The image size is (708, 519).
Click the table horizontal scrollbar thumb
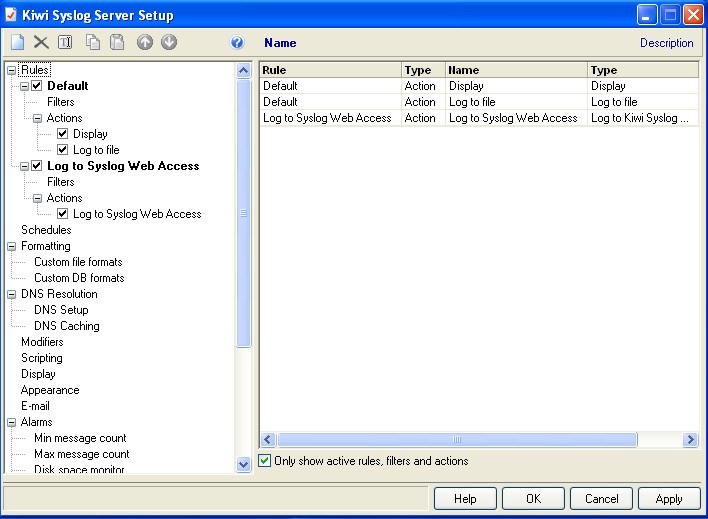pyautogui.click(x=457, y=439)
